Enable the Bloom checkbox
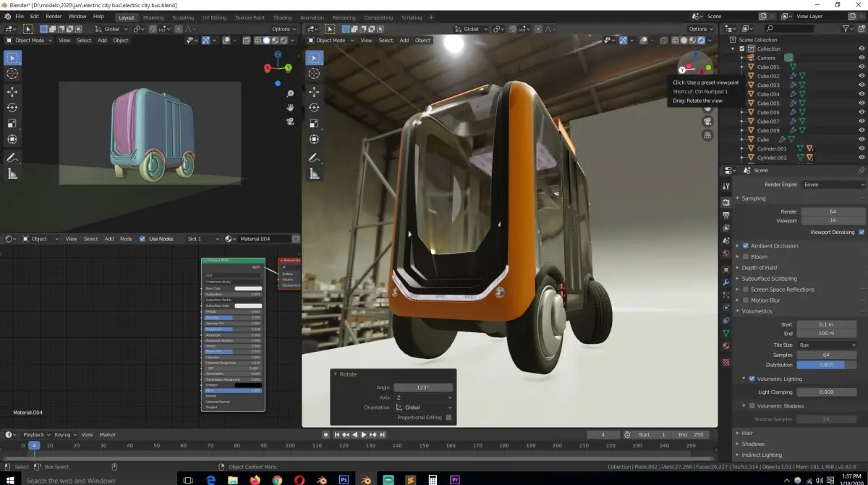Viewport: 868px width, 485px height. pos(746,256)
